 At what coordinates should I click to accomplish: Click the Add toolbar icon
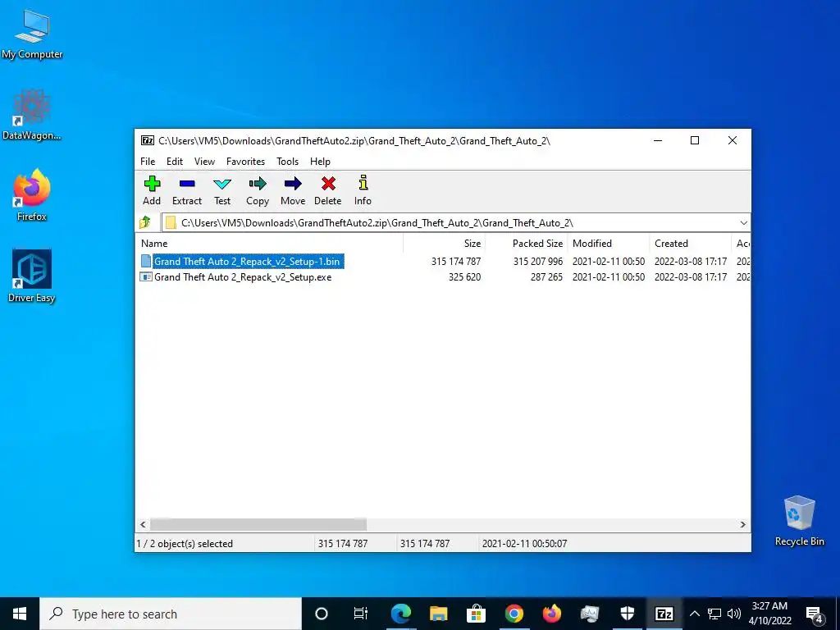pyautogui.click(x=152, y=185)
